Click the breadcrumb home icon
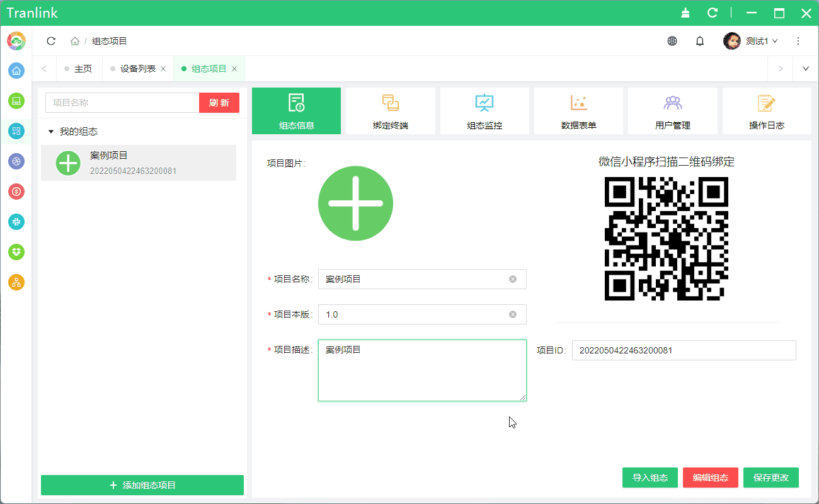Image resolution: width=819 pixels, height=504 pixels. [75, 41]
